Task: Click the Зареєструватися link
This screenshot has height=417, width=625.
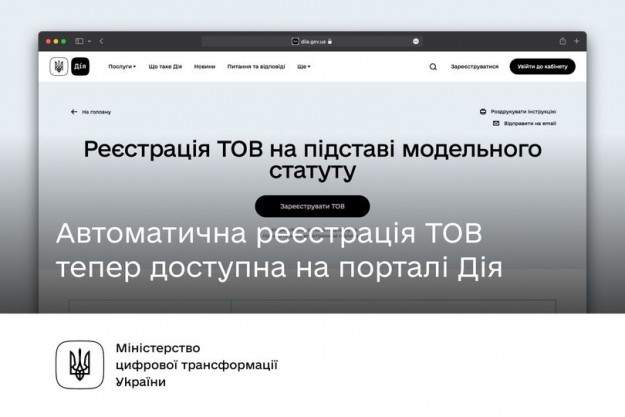Action: pyautogui.click(x=474, y=67)
